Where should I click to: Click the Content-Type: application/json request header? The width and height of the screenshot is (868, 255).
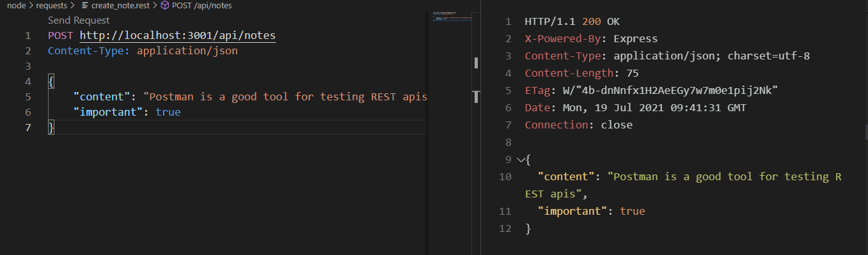coord(143,50)
